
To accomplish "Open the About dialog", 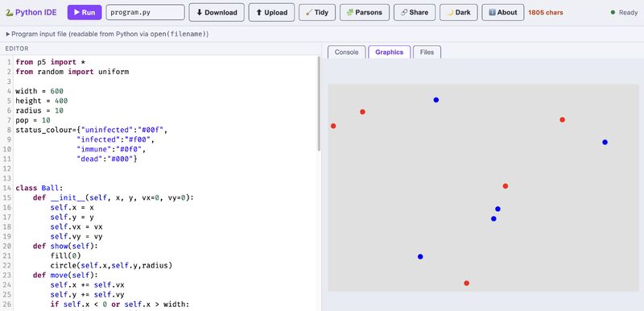I will 502,12.
